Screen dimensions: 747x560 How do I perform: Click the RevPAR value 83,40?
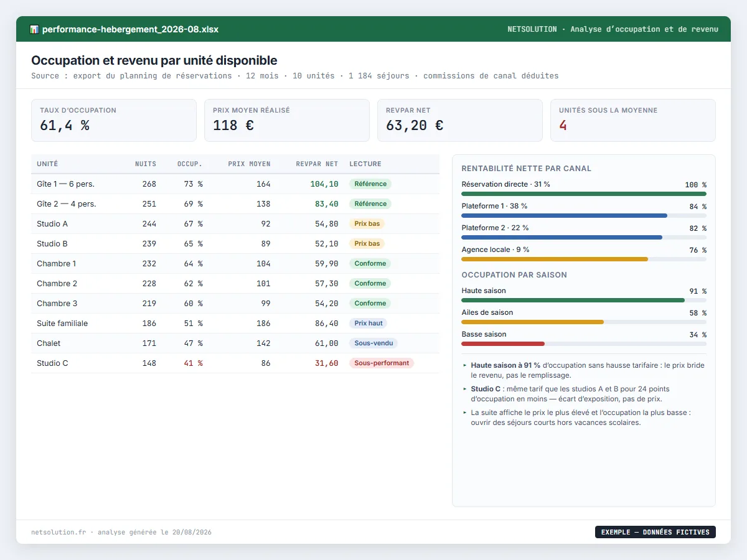pyautogui.click(x=327, y=204)
